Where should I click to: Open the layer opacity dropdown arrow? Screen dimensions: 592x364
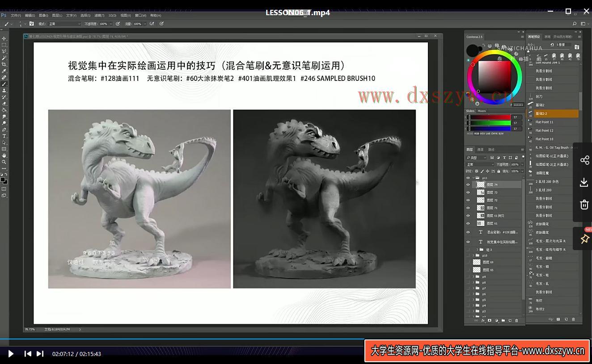pos(522,164)
